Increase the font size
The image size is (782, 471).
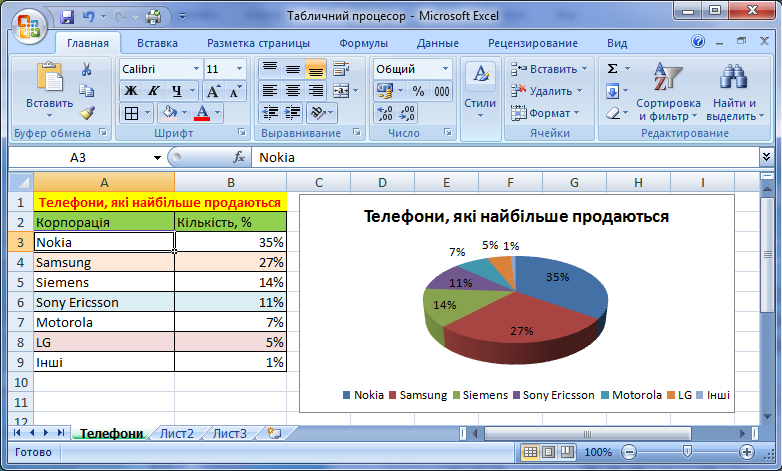pos(213,91)
